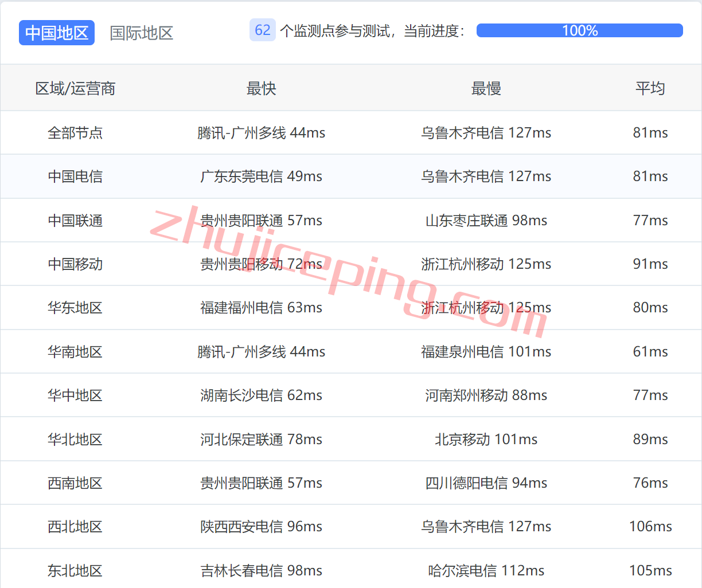
Task: Click the 区域/运营商 column header
Action: click(x=76, y=88)
